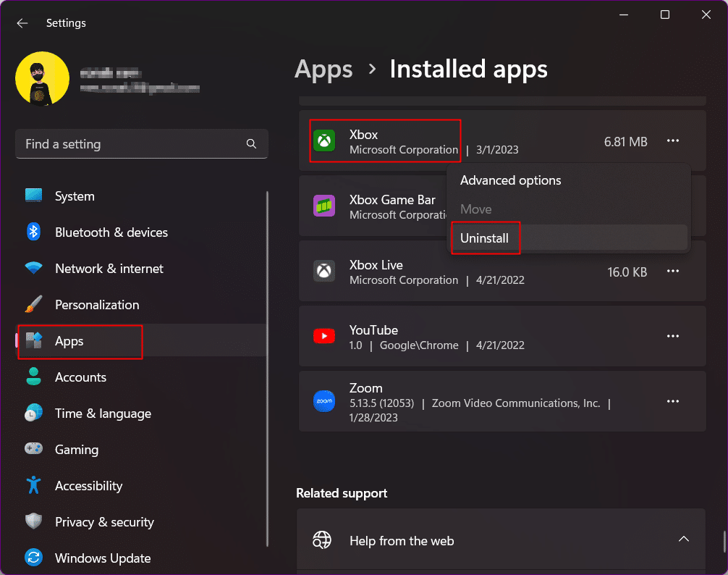Click the System monitor icon
The image size is (728, 575).
(x=33, y=196)
